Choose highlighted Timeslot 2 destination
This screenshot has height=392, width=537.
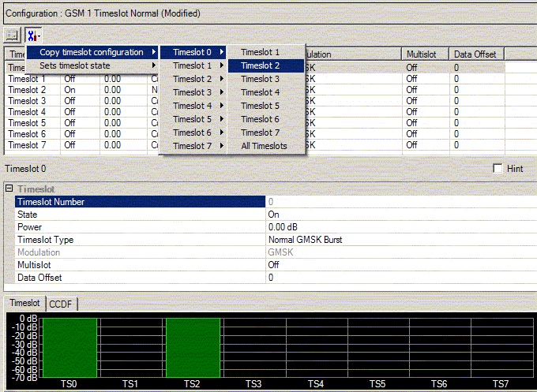(x=266, y=65)
